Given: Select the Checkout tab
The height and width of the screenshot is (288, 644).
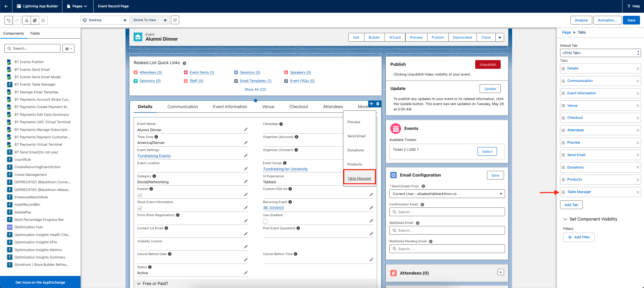Looking at the screenshot, I should pos(299,107).
